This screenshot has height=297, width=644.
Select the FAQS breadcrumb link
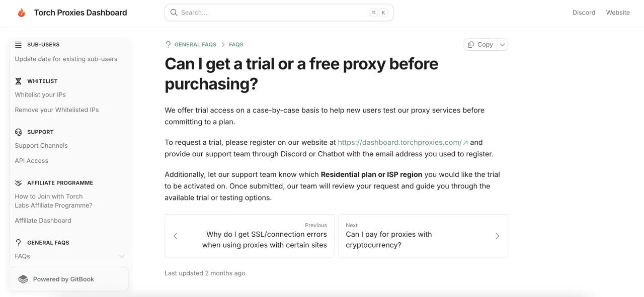[236, 45]
